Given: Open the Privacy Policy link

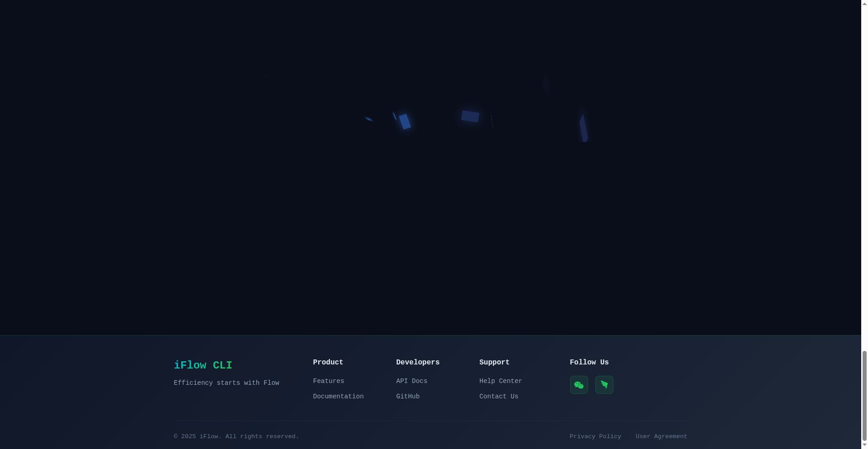Looking at the screenshot, I should (595, 436).
